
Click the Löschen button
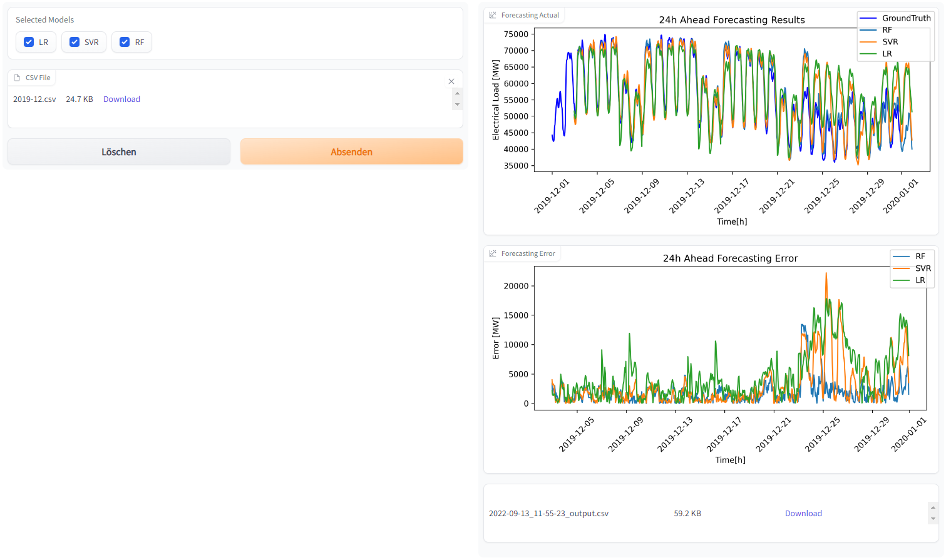[119, 151]
